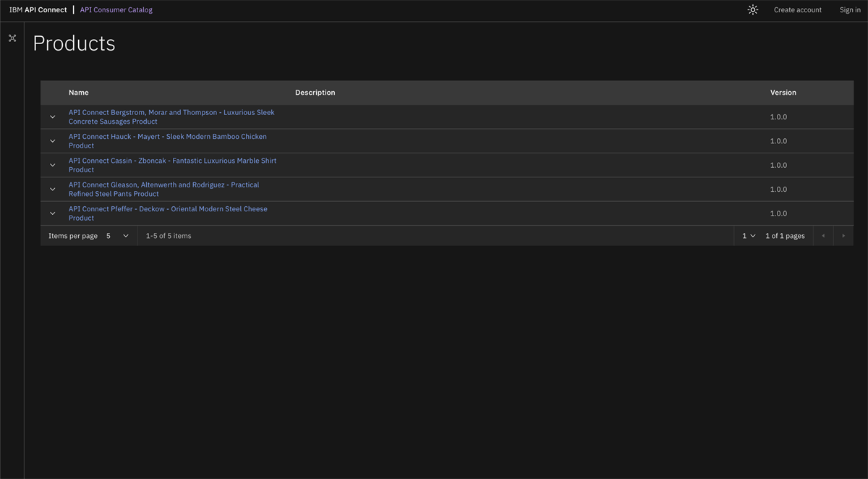The height and width of the screenshot is (479, 868).
Task: Open Cassin - Zboncak Marble Shirt product
Action: pos(172,165)
